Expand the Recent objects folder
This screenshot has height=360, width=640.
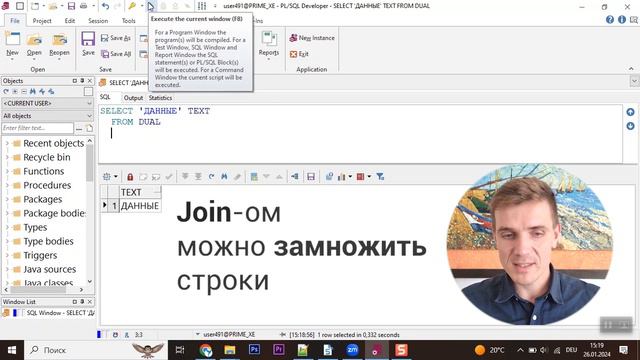pos(7,143)
